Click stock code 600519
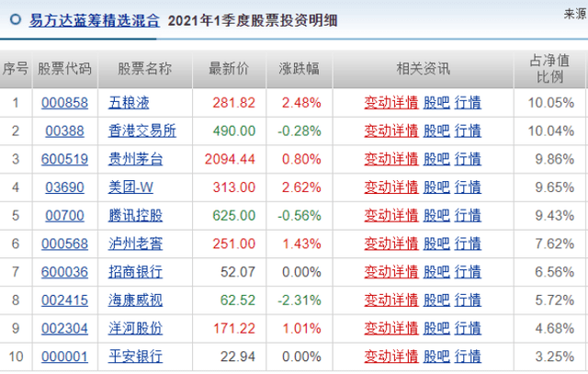Screen dimensions: 588x374 click(x=64, y=159)
